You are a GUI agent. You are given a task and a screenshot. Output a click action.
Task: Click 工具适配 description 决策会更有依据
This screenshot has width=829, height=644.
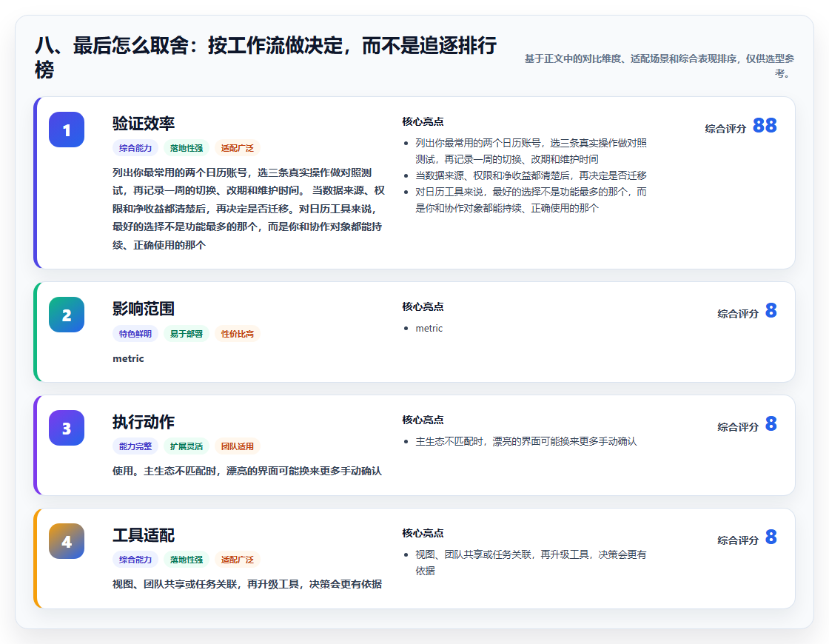coord(247,584)
